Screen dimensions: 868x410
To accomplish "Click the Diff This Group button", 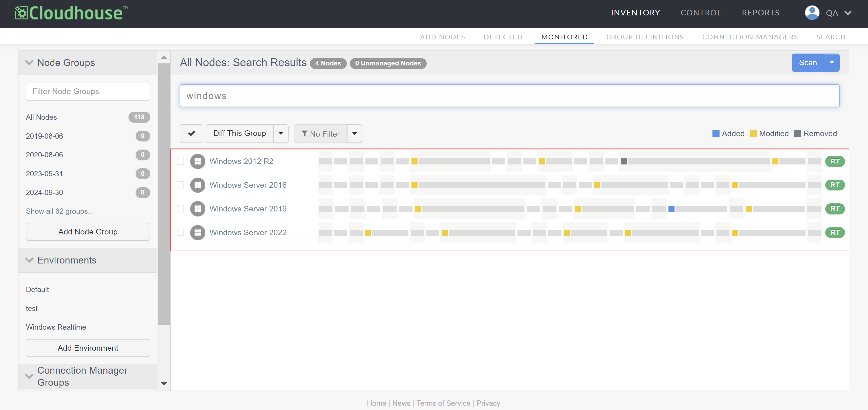I will tap(240, 134).
